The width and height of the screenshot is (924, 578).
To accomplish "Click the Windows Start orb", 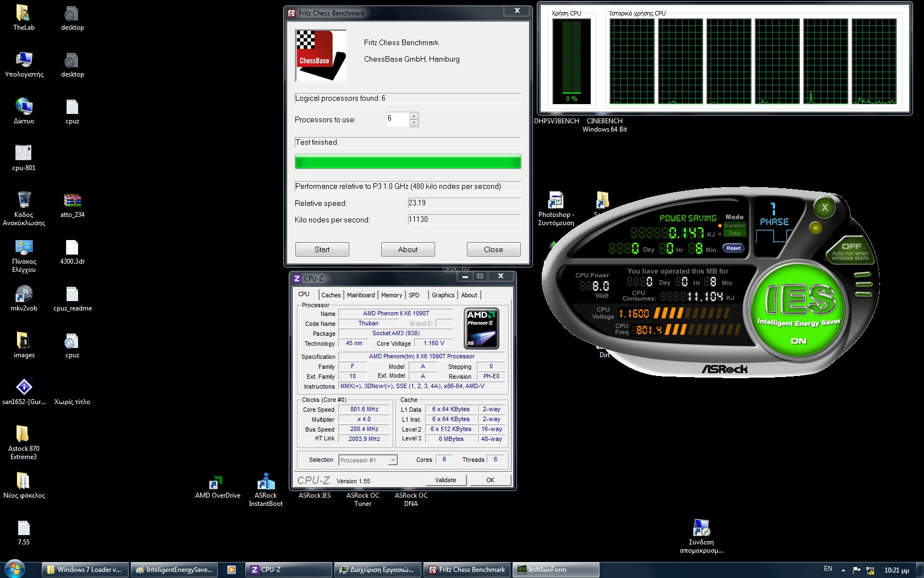I will tap(14, 569).
